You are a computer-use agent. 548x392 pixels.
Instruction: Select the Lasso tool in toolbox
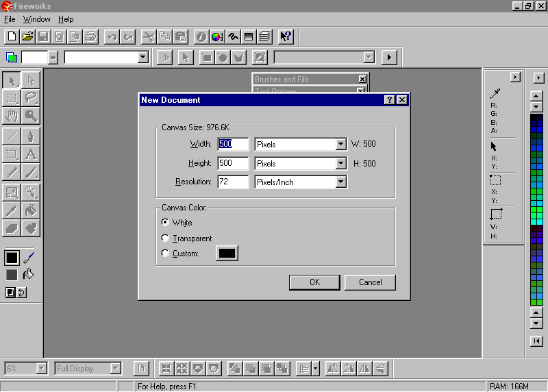(31, 98)
